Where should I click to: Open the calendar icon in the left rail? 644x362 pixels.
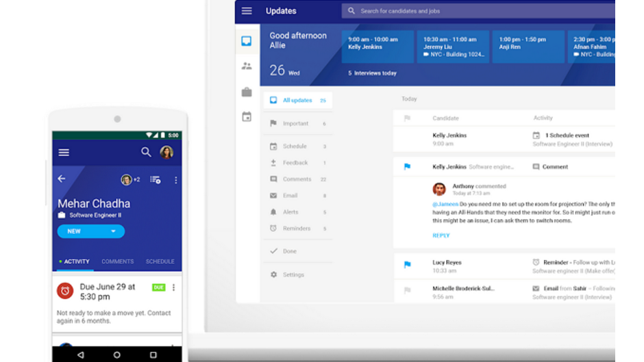click(247, 117)
